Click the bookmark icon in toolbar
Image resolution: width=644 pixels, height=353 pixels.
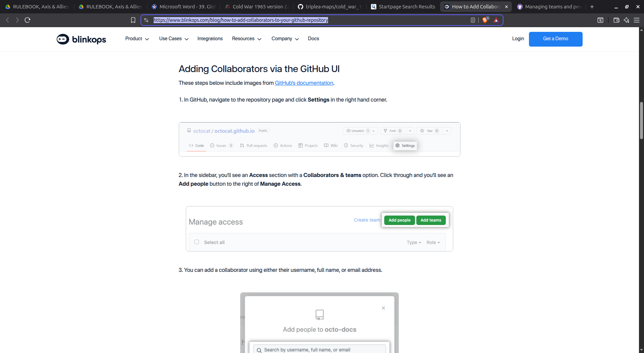133,20
